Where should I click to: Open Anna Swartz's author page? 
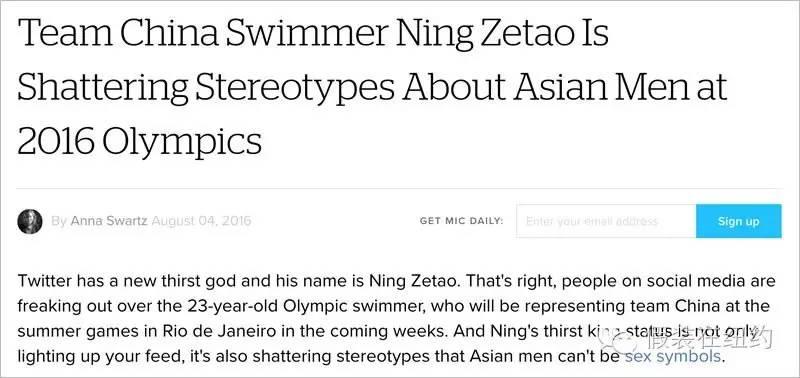pos(109,221)
